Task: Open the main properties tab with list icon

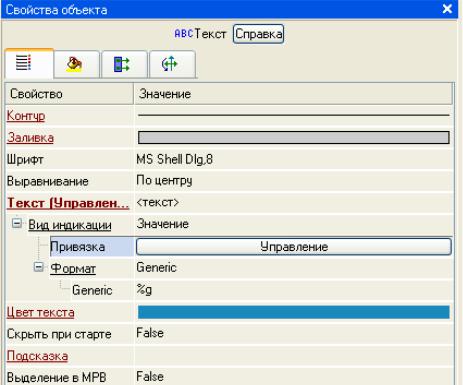Action: tap(29, 63)
